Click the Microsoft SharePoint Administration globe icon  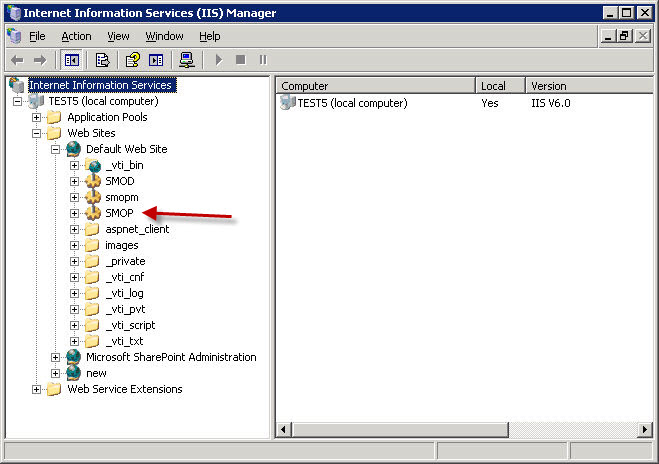tap(74, 357)
